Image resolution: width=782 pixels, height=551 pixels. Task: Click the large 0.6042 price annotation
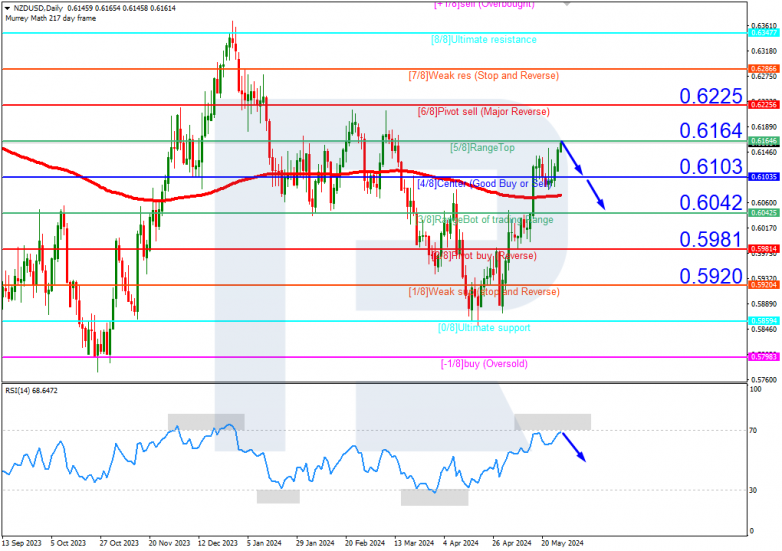click(711, 203)
